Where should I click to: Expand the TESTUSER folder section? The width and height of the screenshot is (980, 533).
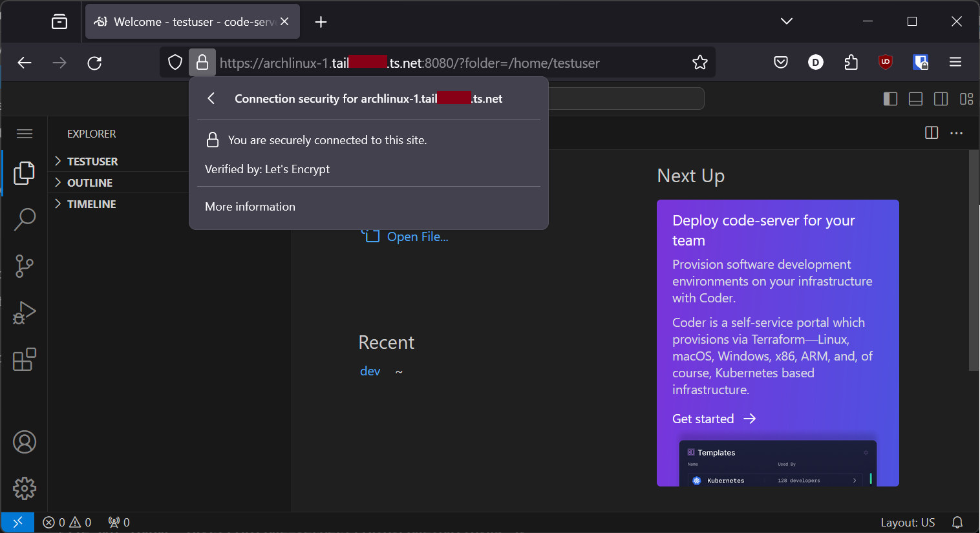(118, 162)
